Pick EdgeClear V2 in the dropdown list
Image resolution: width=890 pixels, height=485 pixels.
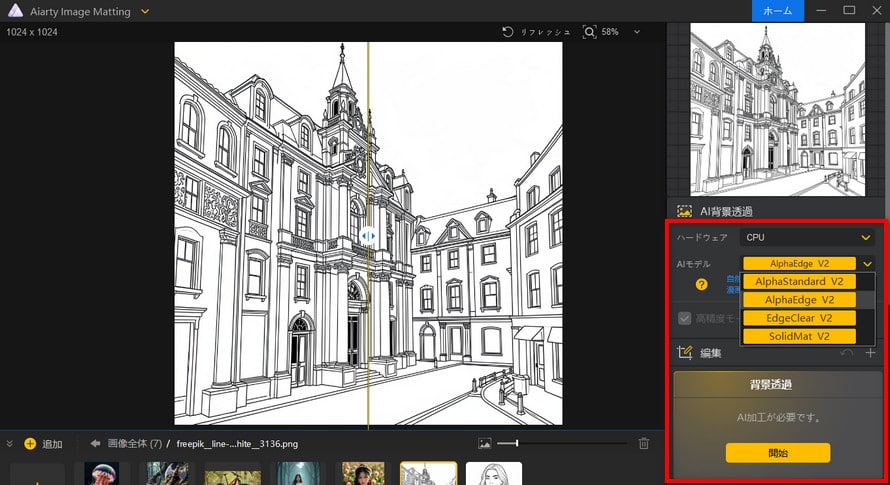799,318
